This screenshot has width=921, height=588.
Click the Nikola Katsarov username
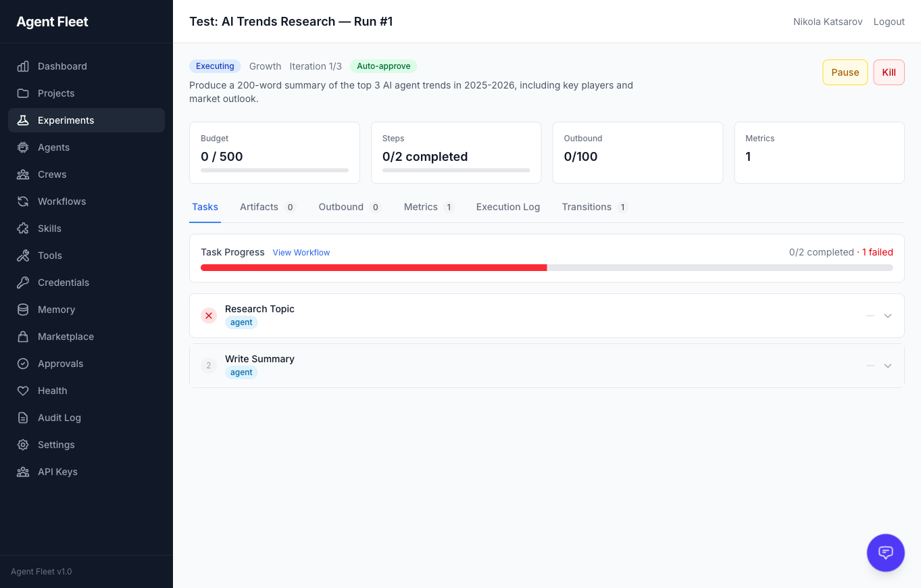828,22
